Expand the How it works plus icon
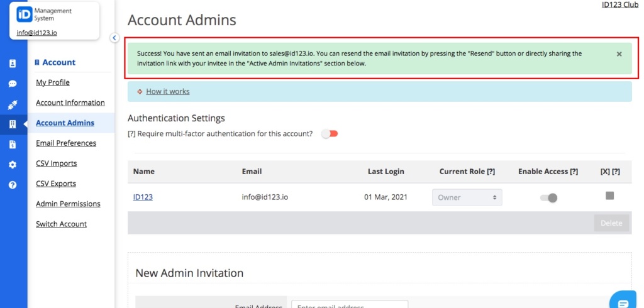 tap(140, 92)
